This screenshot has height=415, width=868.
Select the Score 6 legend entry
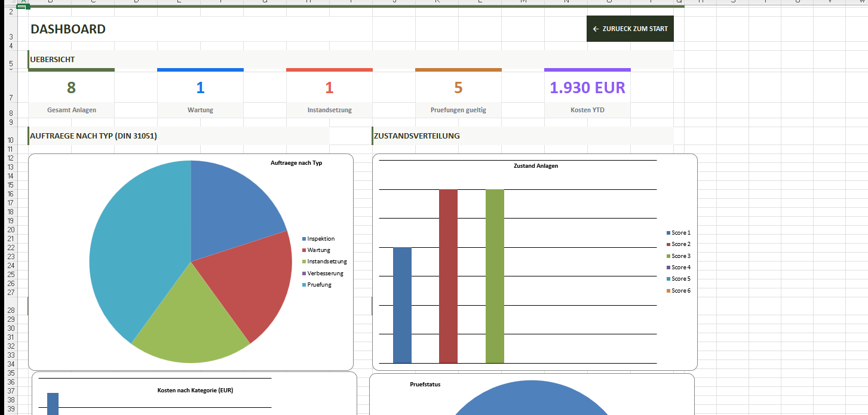pos(680,291)
